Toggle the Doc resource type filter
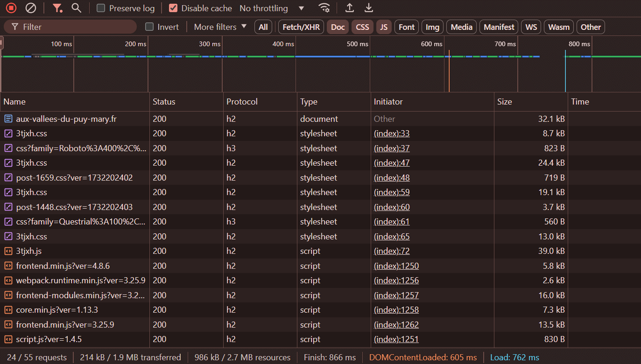 coord(338,27)
